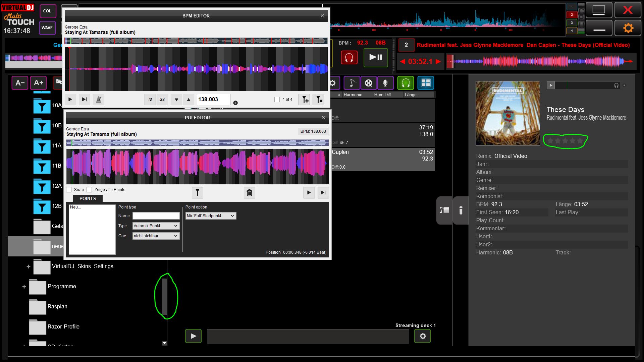
Task: Select deck 1 in the deck selector
Action: [572, 7]
